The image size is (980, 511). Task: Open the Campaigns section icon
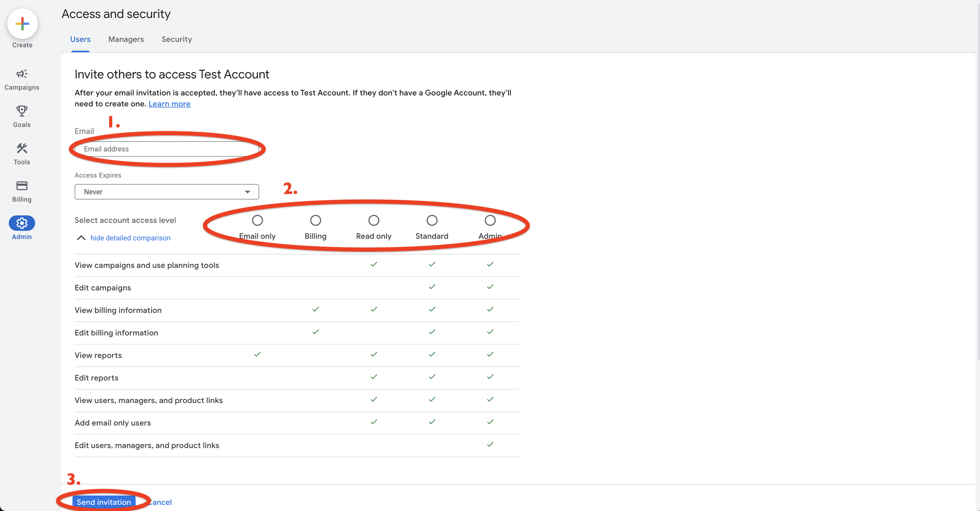[x=22, y=75]
